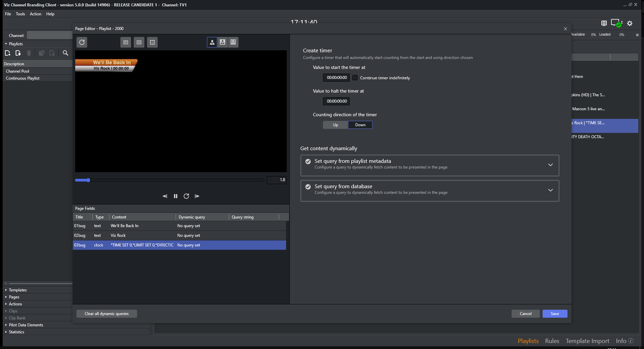
Task: Expand the Templates section in sidebar
Action: point(18,290)
